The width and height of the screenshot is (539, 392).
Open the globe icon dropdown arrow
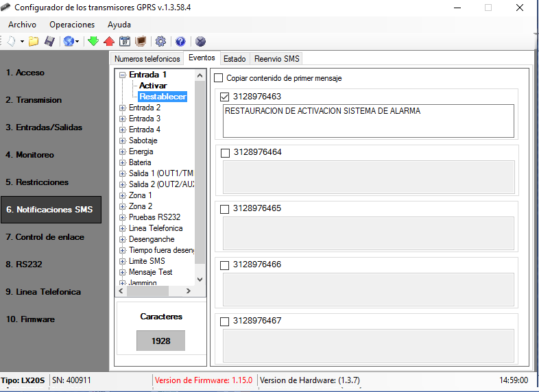pos(77,42)
